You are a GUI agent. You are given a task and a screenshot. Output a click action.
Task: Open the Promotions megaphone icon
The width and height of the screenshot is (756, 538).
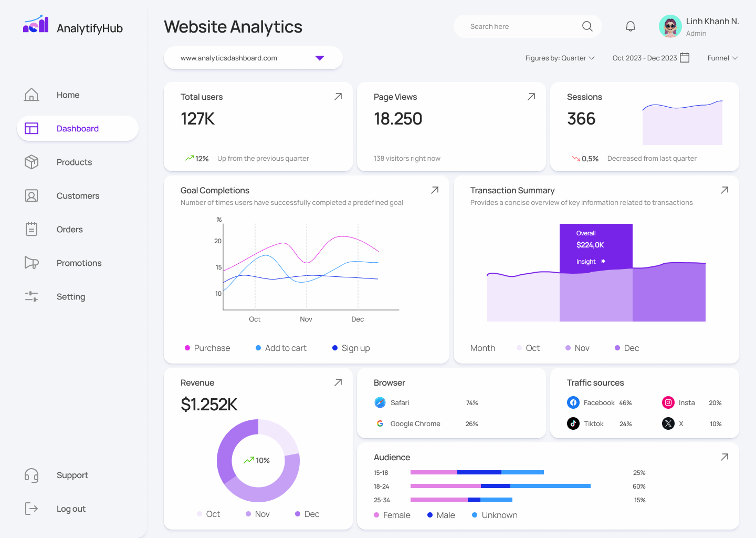pos(31,263)
